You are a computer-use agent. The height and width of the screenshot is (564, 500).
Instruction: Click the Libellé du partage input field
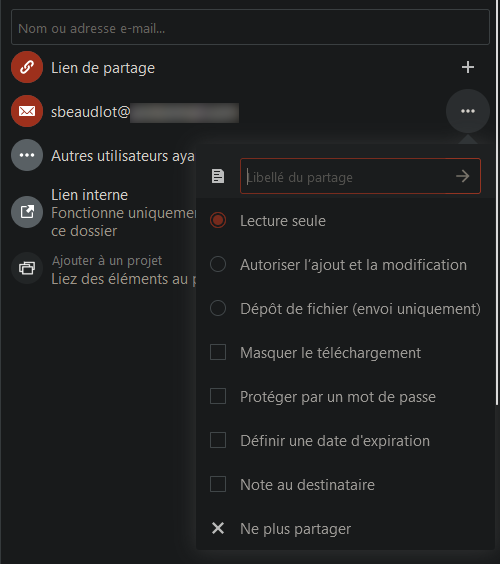click(360, 176)
